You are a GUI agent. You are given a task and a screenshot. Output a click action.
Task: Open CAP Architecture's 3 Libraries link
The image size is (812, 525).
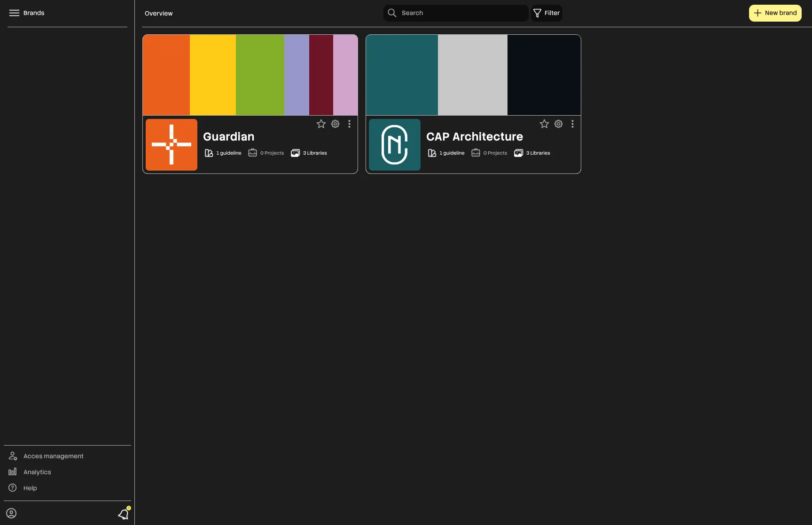[538, 153]
